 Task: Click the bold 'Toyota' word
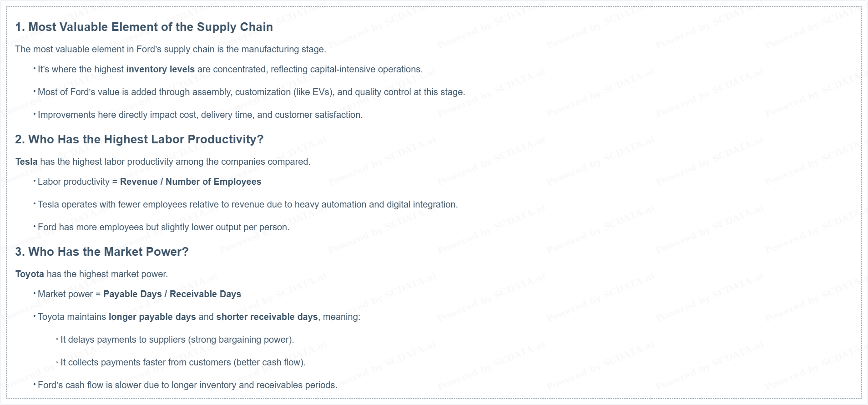point(30,274)
